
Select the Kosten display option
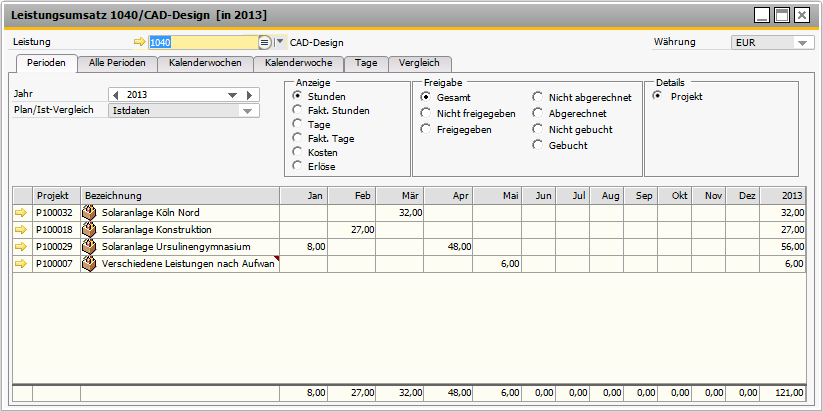pos(297,152)
